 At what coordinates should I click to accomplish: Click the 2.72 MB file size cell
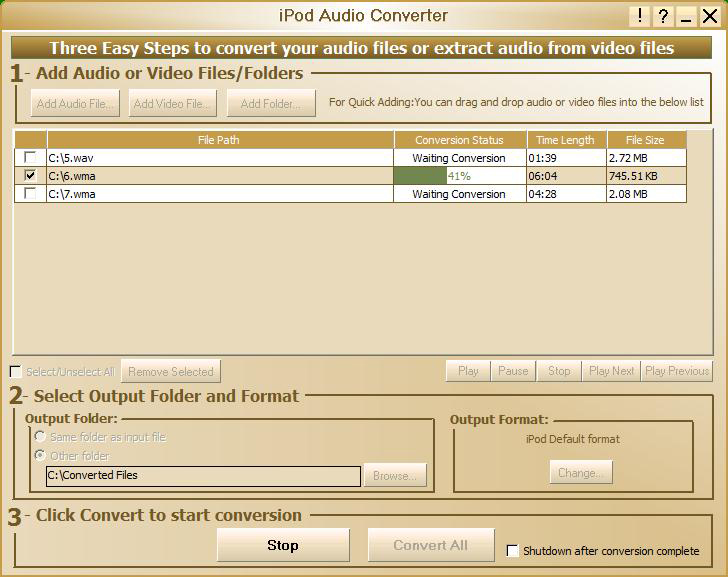pos(646,158)
